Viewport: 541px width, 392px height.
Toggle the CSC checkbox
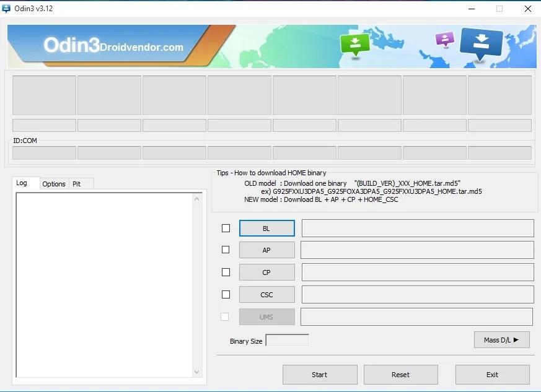226,294
